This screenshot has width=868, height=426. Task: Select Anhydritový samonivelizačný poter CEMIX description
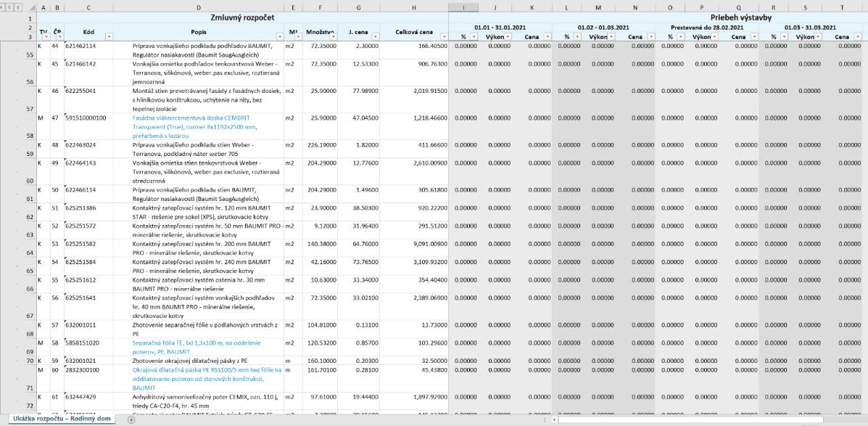tap(198, 401)
